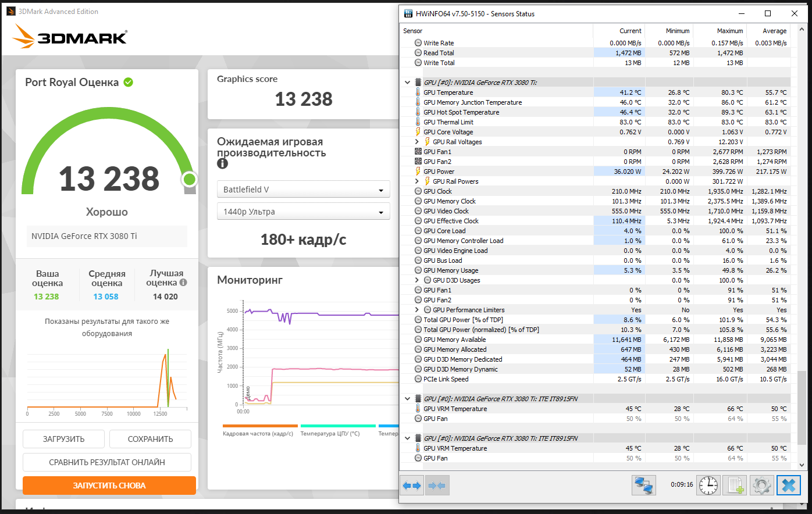Click the СОХРАНИТЬ button
This screenshot has height=514, width=812.
pos(150,439)
